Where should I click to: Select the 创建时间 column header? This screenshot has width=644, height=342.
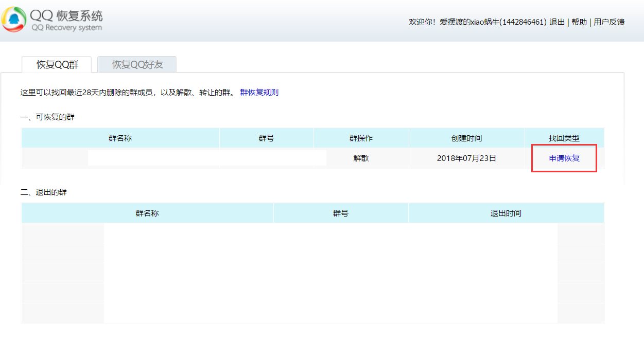point(466,138)
